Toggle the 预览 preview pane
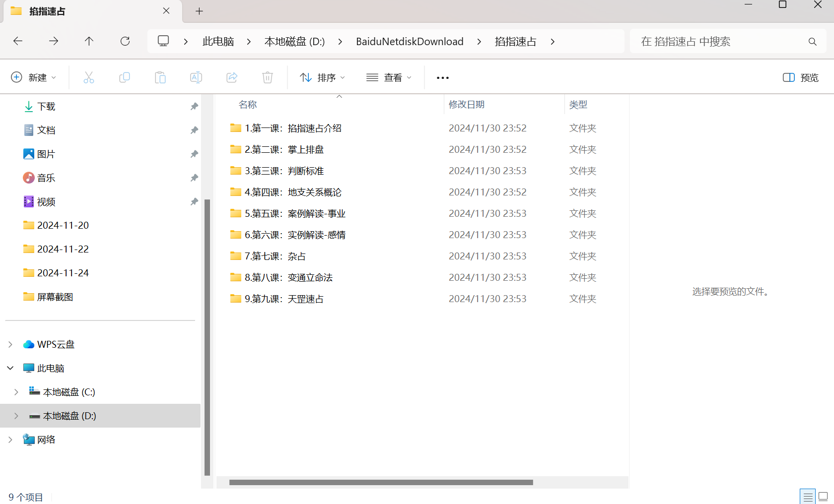The image size is (834, 504). point(801,77)
